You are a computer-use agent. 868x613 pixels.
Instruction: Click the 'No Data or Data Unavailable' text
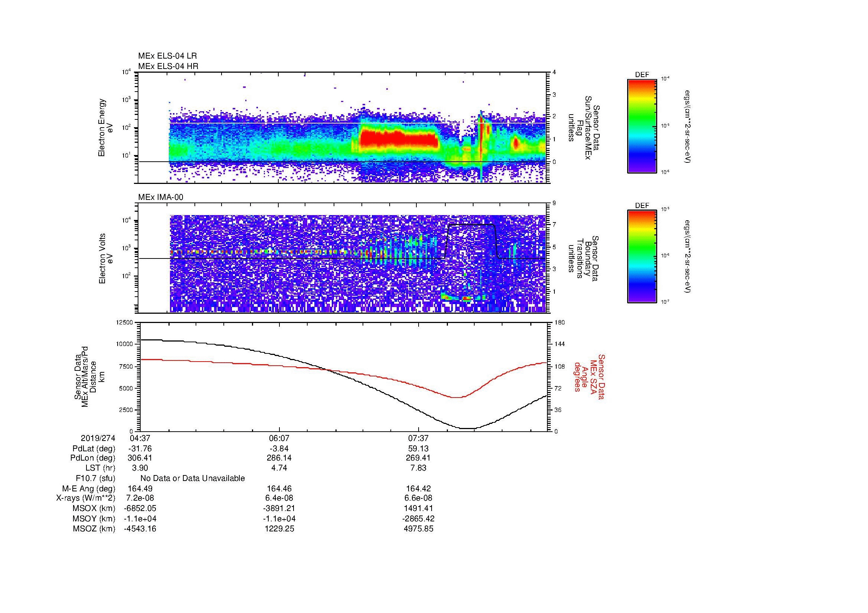(193, 478)
